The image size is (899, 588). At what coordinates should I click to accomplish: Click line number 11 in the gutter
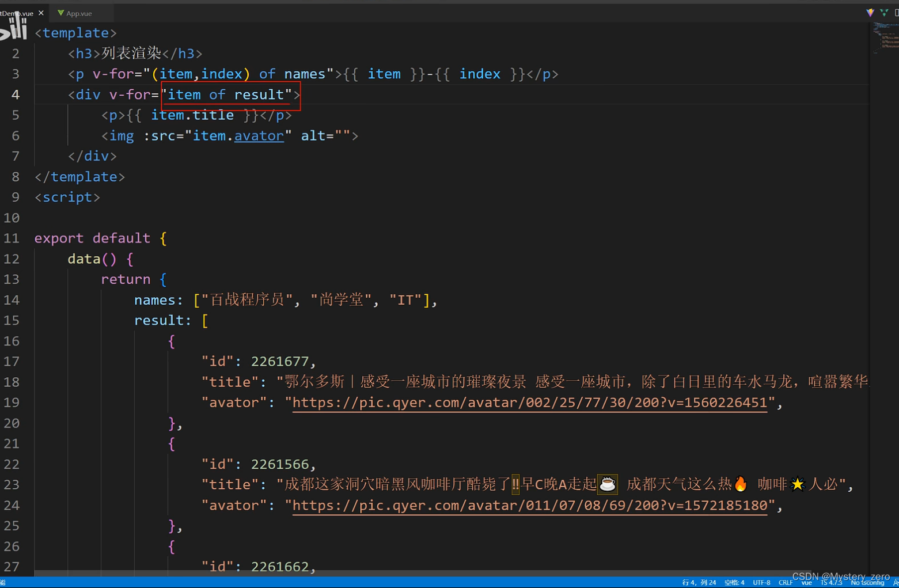coord(12,238)
